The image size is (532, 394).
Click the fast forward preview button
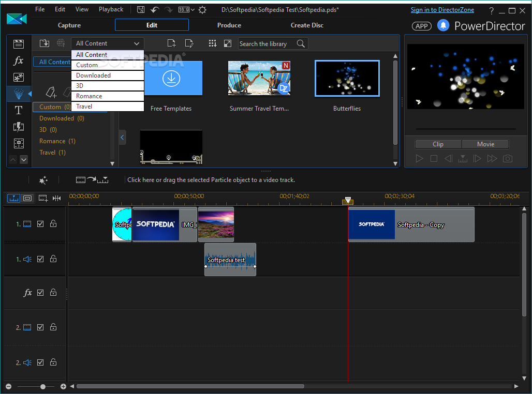[x=492, y=159]
